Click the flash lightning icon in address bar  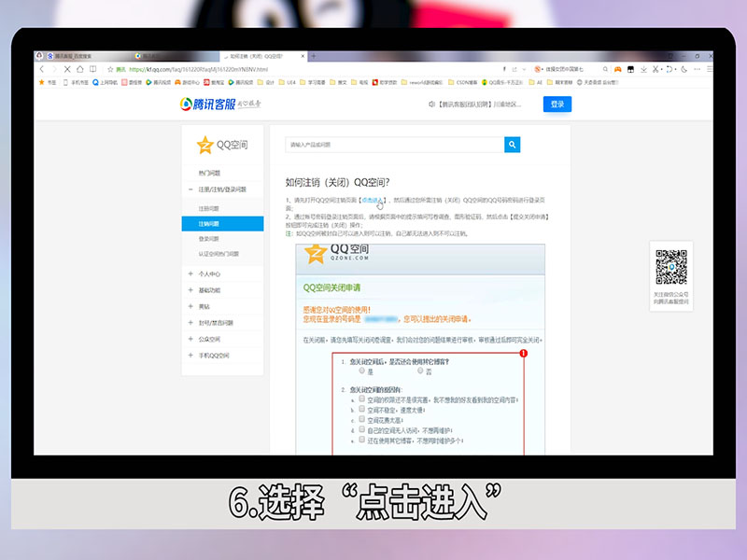[504, 69]
